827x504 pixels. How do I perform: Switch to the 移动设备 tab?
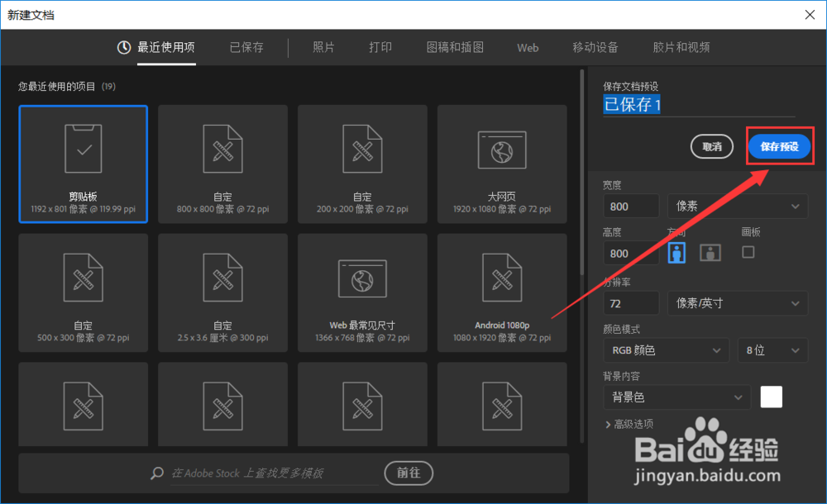(x=595, y=48)
